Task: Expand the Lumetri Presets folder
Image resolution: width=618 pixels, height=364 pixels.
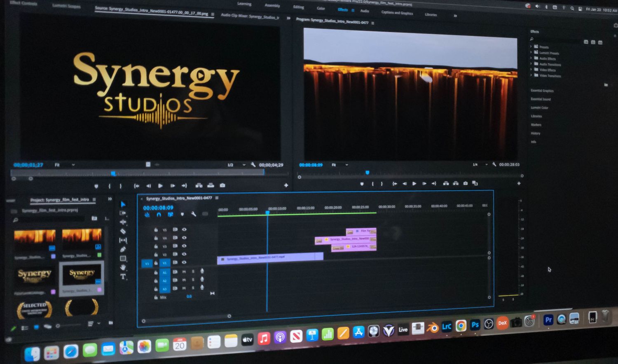Action: click(531, 52)
